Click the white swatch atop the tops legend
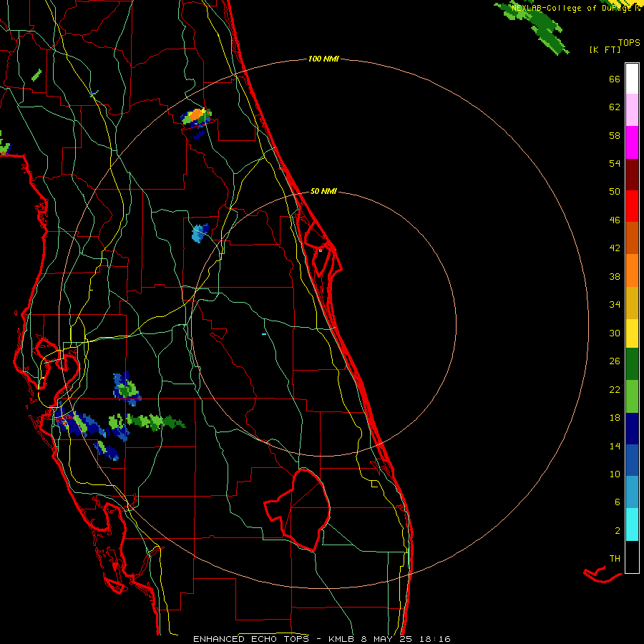Screen dimensions: 644x644 (632, 79)
